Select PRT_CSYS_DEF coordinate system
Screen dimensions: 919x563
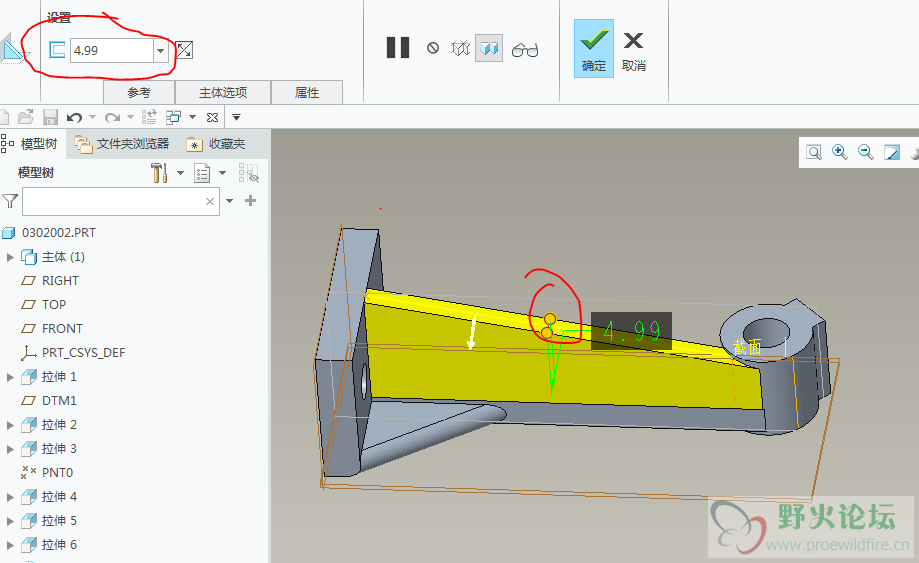point(83,353)
